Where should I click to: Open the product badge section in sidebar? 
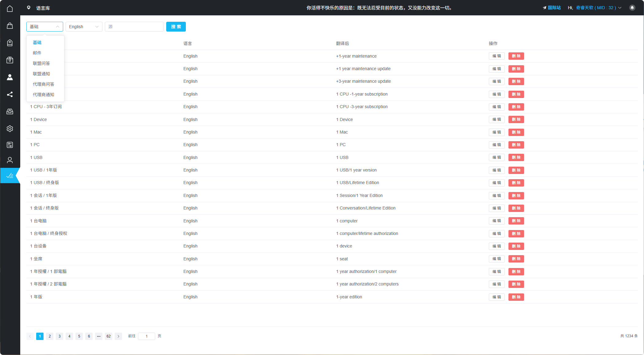click(x=10, y=43)
